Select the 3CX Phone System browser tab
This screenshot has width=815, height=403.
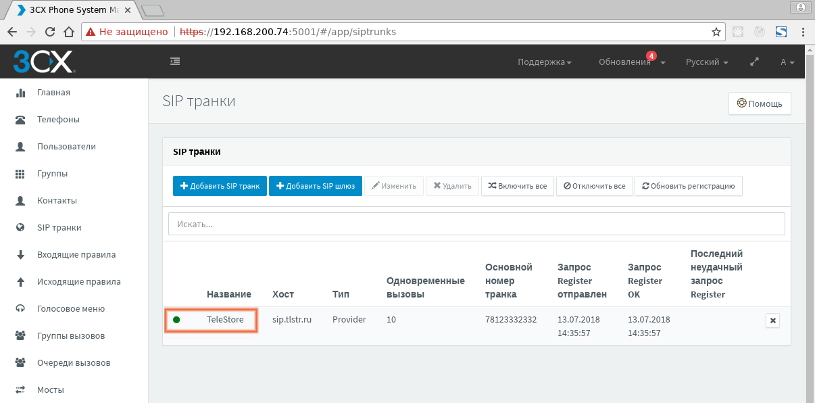72,9
